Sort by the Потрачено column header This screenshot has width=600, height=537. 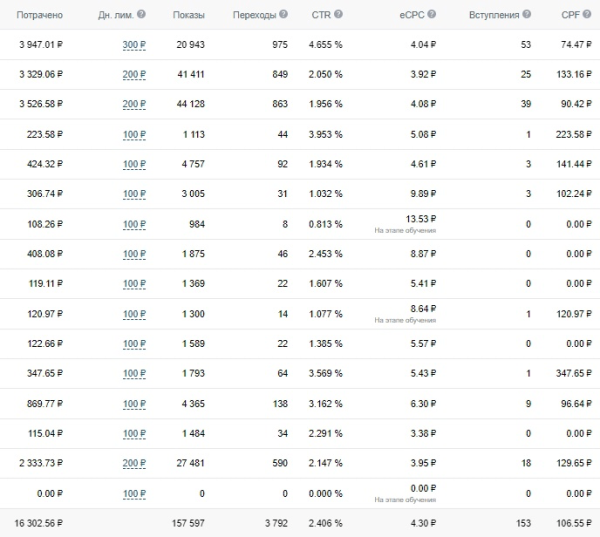39,15
